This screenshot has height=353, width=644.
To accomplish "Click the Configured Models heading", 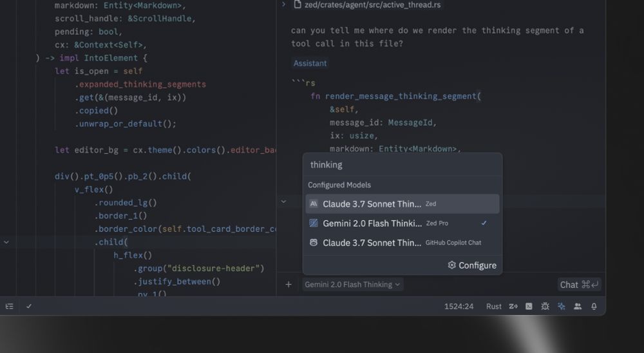I will pos(339,185).
